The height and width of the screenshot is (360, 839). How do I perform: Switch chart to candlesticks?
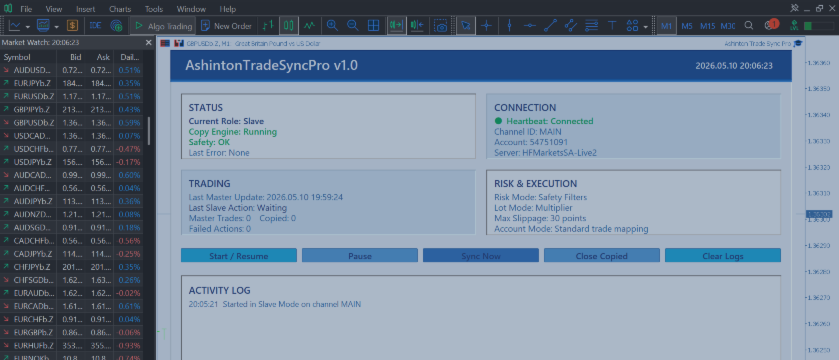289,25
